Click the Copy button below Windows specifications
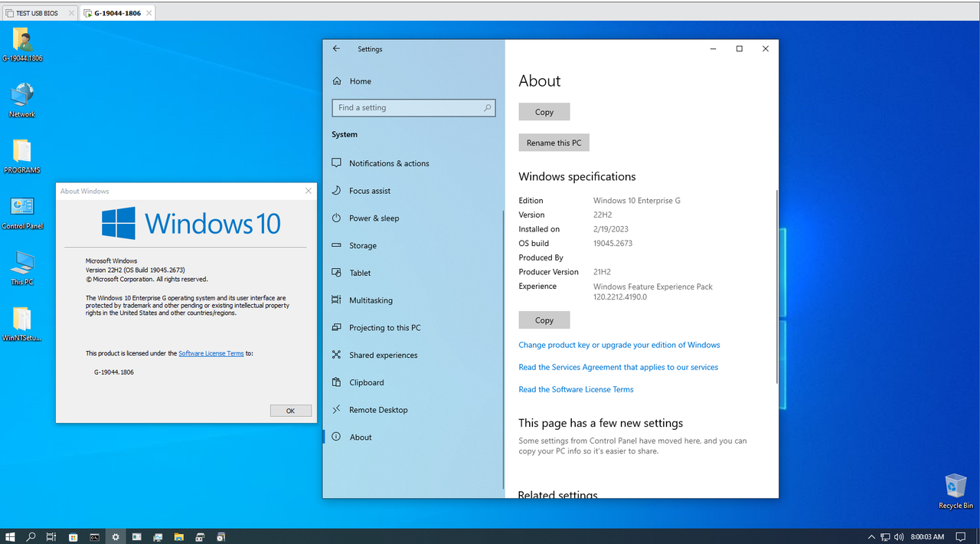 [544, 320]
